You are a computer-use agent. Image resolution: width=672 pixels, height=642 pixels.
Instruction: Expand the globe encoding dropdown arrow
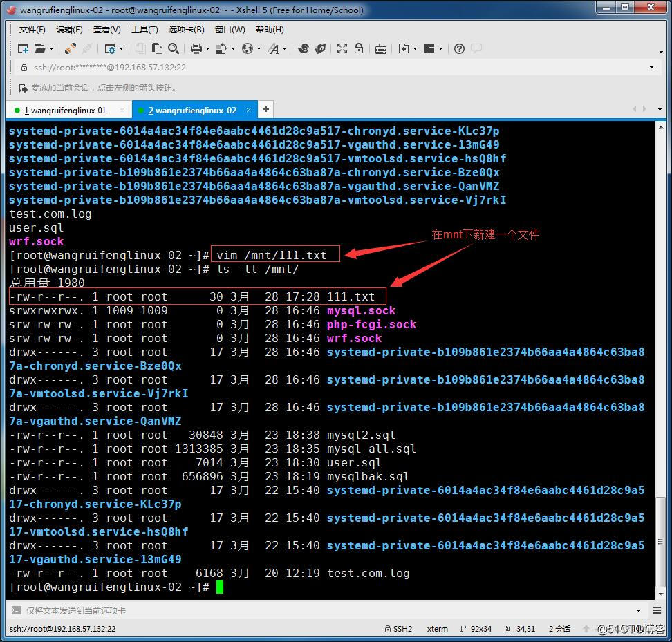tap(259, 49)
